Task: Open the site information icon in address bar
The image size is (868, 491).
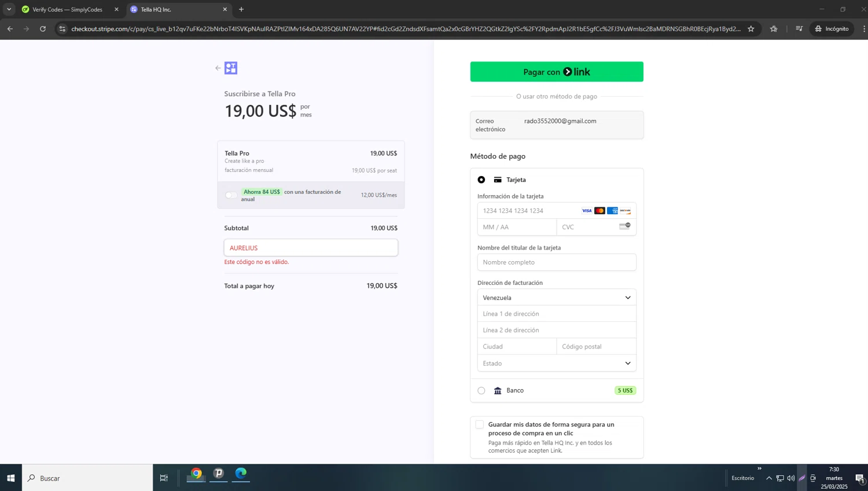Action: [x=62, y=28]
